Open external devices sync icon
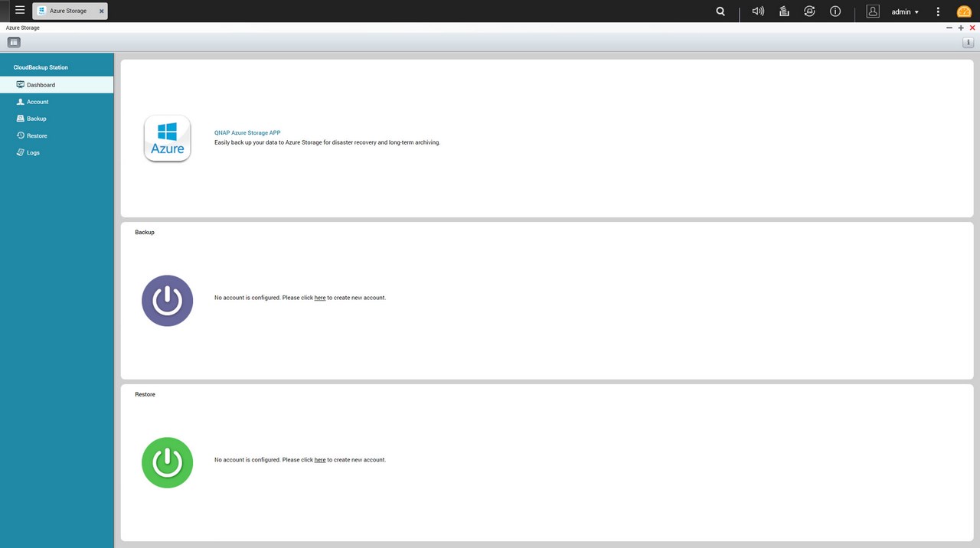This screenshot has width=980, height=548. (809, 11)
